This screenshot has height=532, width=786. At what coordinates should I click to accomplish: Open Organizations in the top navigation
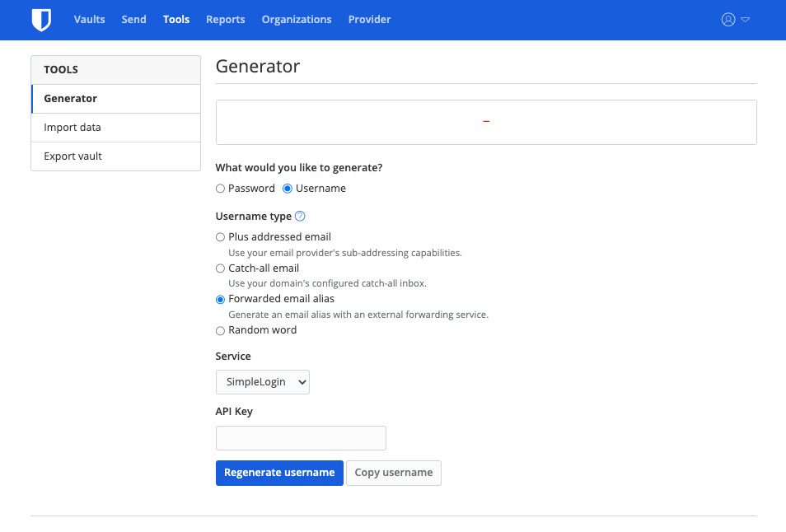[296, 20]
